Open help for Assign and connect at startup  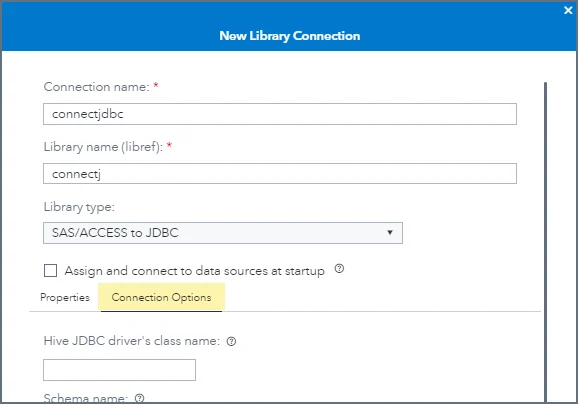(339, 269)
